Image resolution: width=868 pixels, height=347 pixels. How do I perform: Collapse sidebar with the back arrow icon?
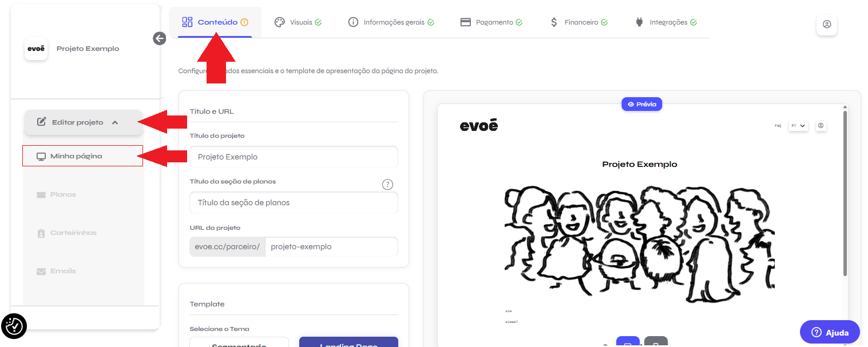(160, 38)
